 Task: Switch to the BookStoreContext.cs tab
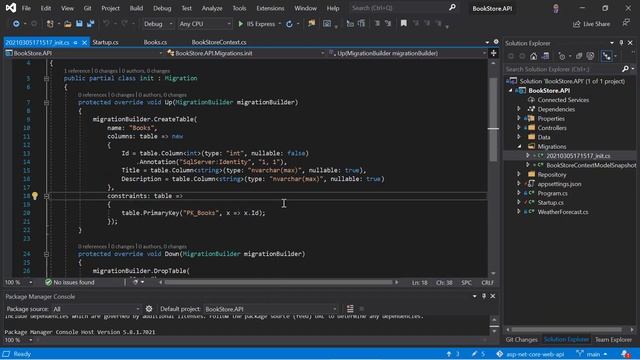(x=219, y=42)
